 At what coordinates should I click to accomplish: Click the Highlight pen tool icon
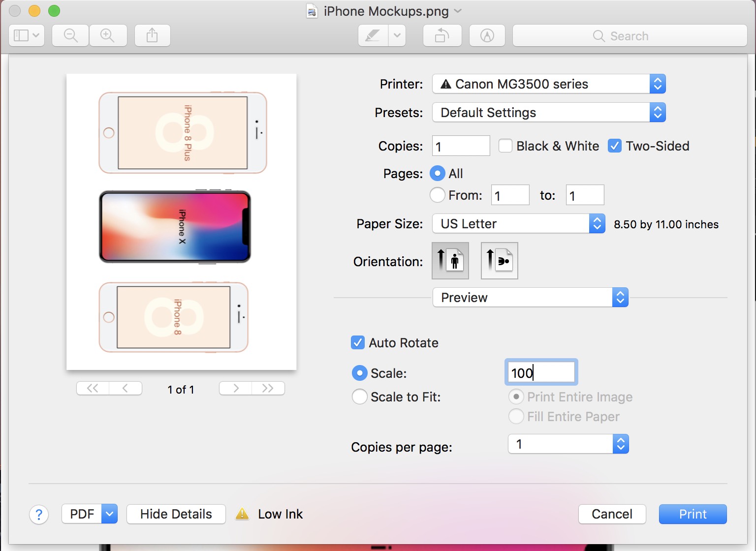pyautogui.click(x=373, y=35)
